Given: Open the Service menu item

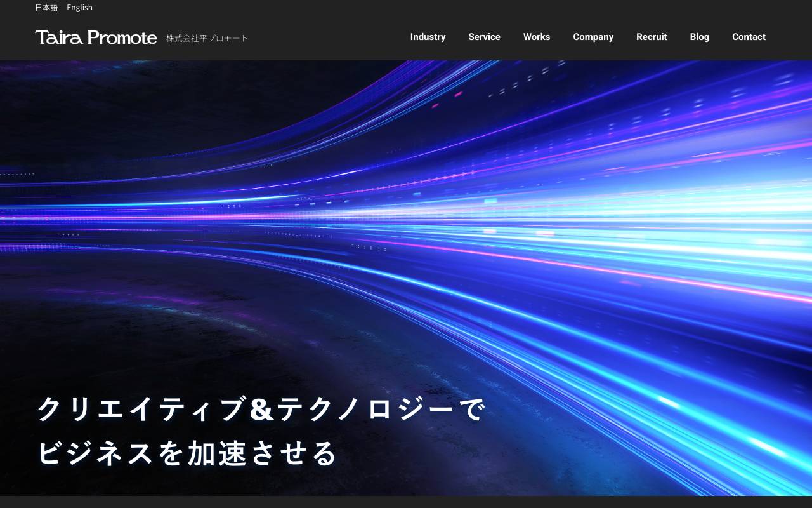Looking at the screenshot, I should pyautogui.click(x=485, y=37).
